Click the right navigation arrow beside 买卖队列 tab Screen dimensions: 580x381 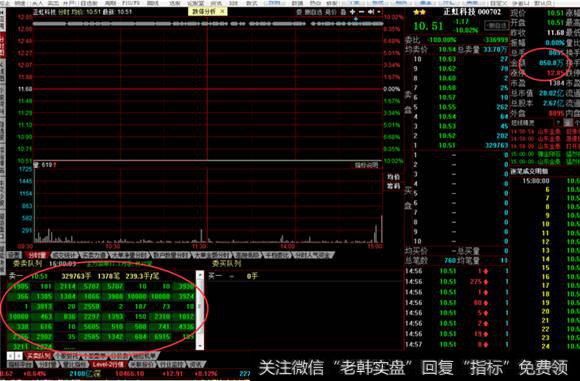(18, 356)
